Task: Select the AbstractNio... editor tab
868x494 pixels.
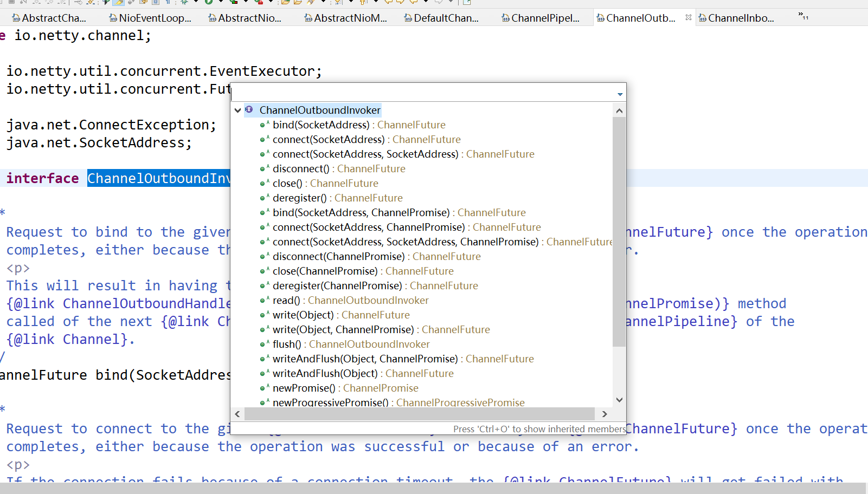Action: tap(245, 18)
